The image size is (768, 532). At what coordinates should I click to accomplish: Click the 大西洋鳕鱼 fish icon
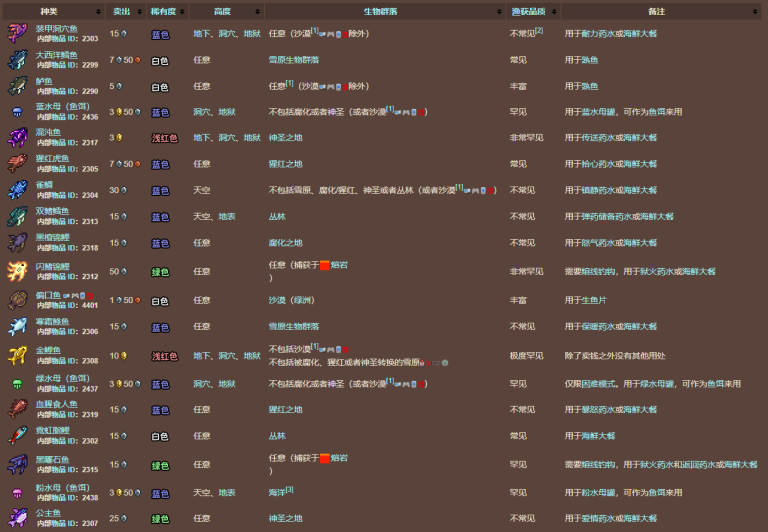tap(17, 60)
